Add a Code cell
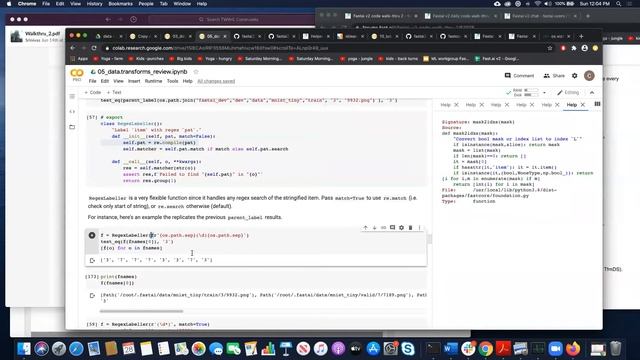 (93, 93)
